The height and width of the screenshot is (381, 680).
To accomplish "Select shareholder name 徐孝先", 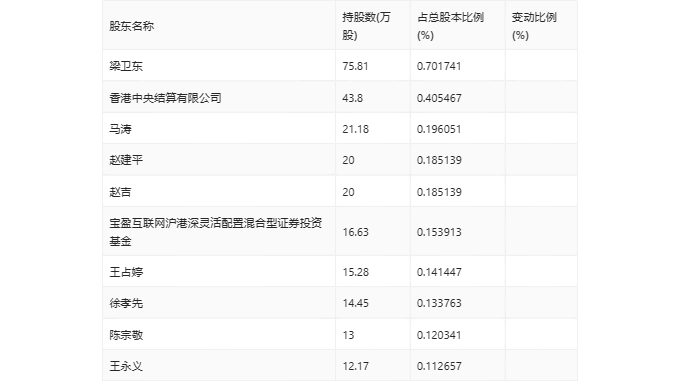I will click(x=126, y=303).
